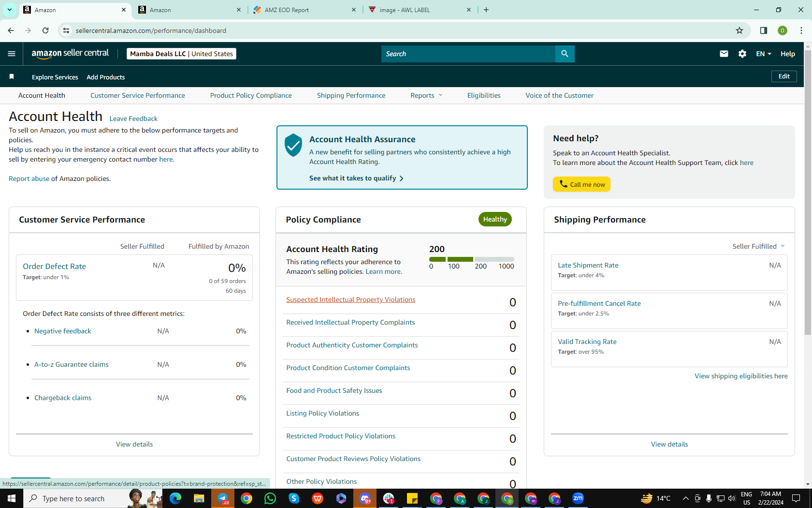The height and width of the screenshot is (508, 812).
Task: Open the notifications center icon
Action: [796, 498]
